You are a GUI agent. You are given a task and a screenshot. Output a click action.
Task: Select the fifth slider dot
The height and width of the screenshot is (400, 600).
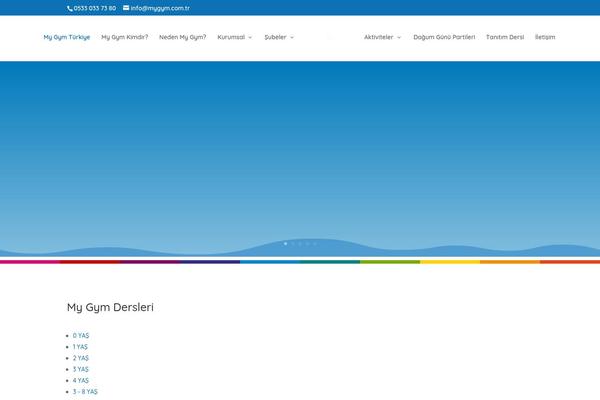tap(315, 244)
